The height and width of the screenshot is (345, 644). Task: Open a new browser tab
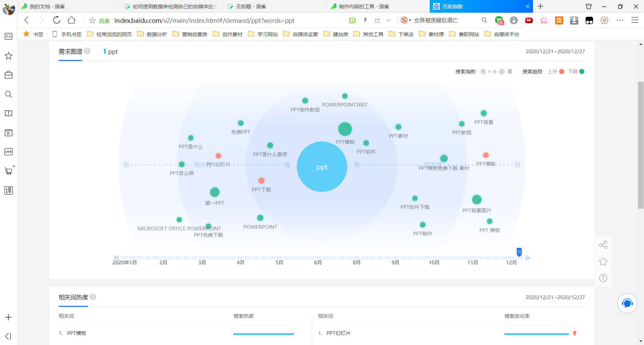coord(540,6)
